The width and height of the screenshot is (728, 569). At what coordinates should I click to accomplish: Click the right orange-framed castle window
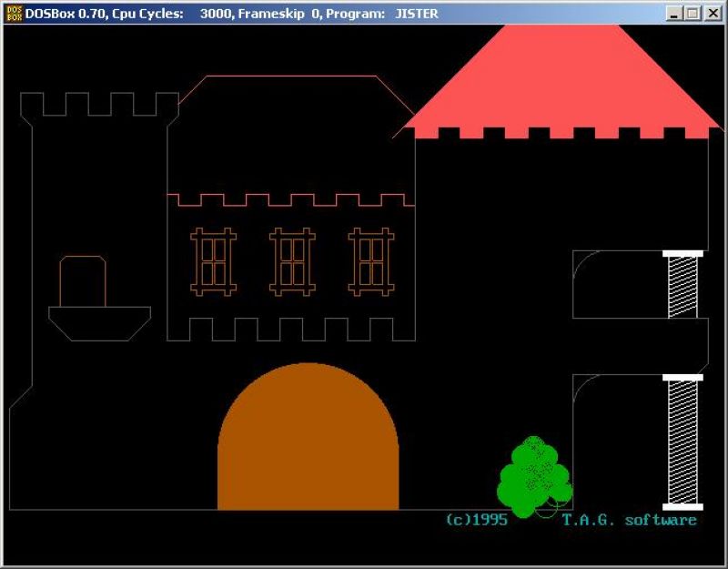tap(371, 262)
